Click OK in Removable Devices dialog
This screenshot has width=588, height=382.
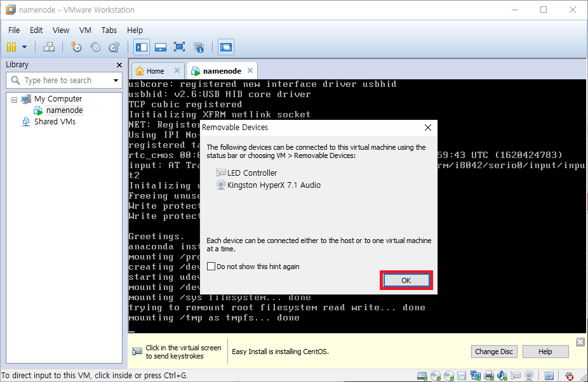click(x=406, y=280)
